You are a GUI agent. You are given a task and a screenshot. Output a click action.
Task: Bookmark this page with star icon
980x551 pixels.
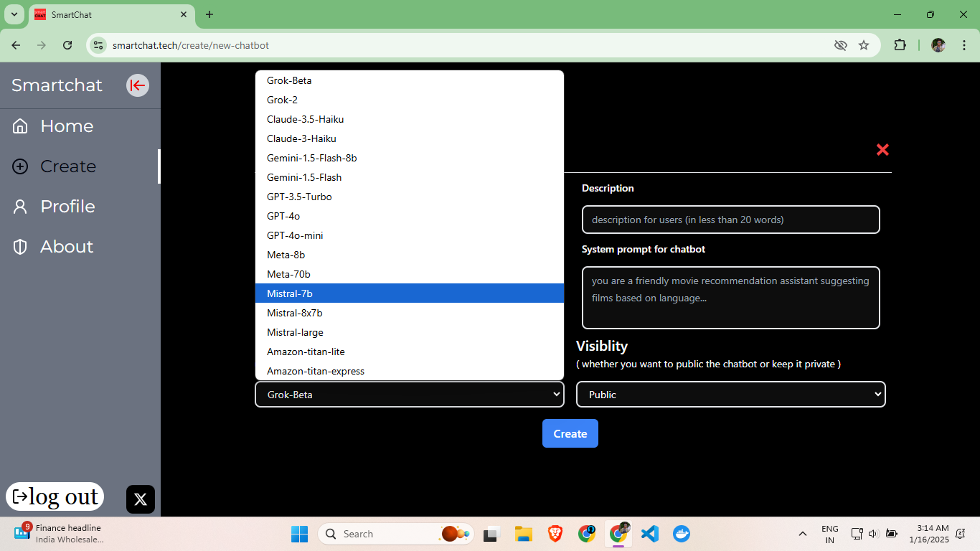(864, 45)
